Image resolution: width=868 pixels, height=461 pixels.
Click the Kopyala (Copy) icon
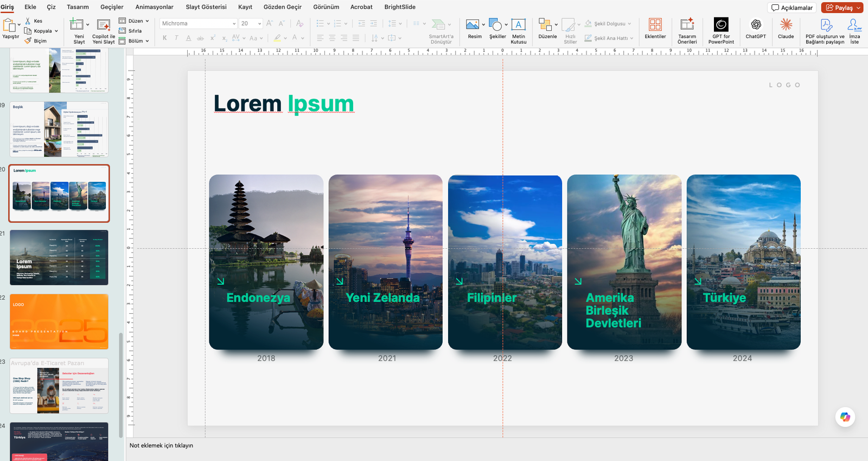(x=28, y=31)
